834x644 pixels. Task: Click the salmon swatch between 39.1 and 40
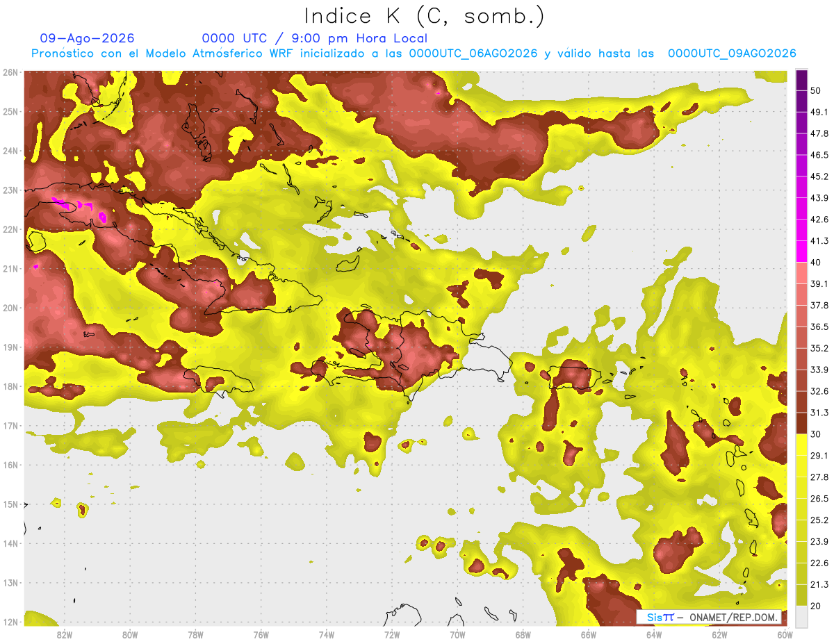(x=801, y=273)
